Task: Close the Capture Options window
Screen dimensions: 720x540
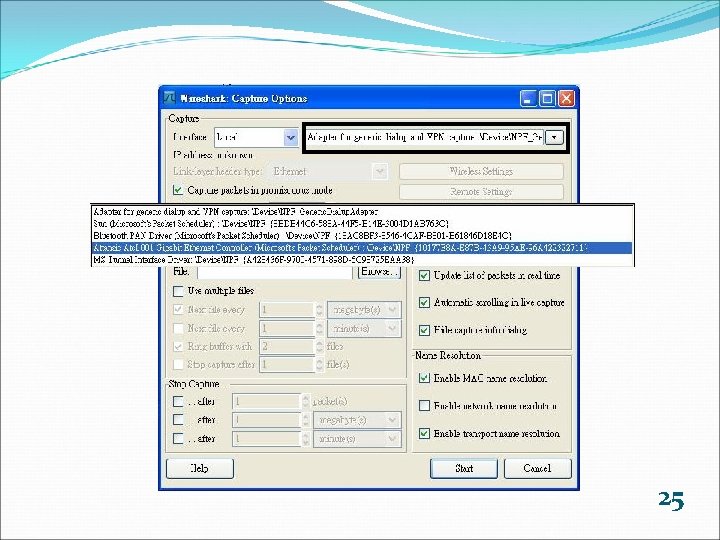Action: click(567, 98)
